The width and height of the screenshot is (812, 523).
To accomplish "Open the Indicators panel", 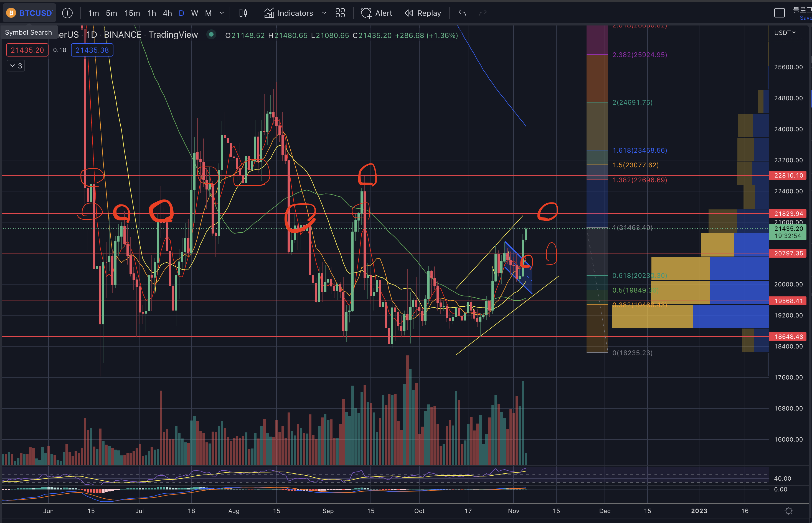I will (x=289, y=13).
